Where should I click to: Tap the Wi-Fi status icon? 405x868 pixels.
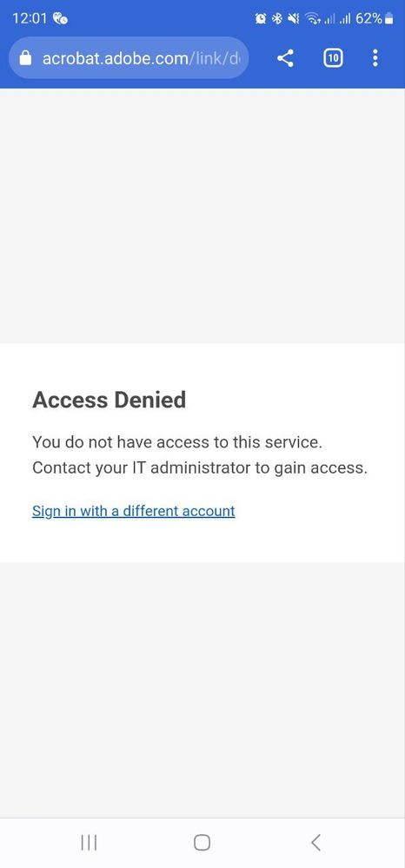click(x=313, y=19)
